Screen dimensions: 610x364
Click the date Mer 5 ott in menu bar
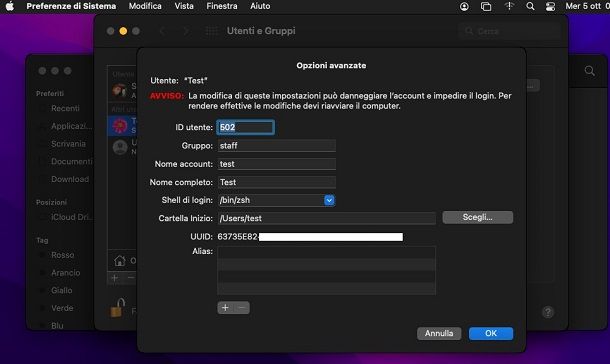[x=583, y=6]
